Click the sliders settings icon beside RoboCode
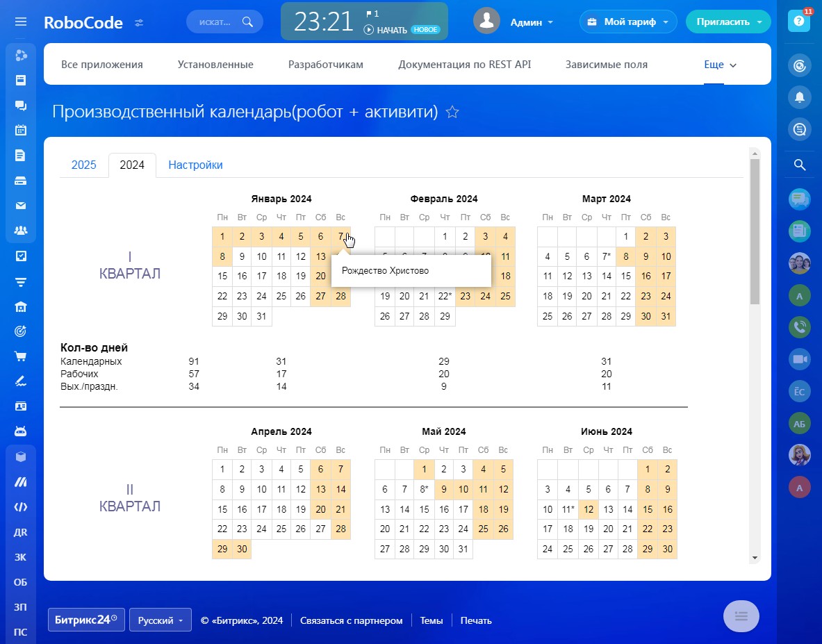Viewport: 822px width, 644px height. click(x=139, y=22)
